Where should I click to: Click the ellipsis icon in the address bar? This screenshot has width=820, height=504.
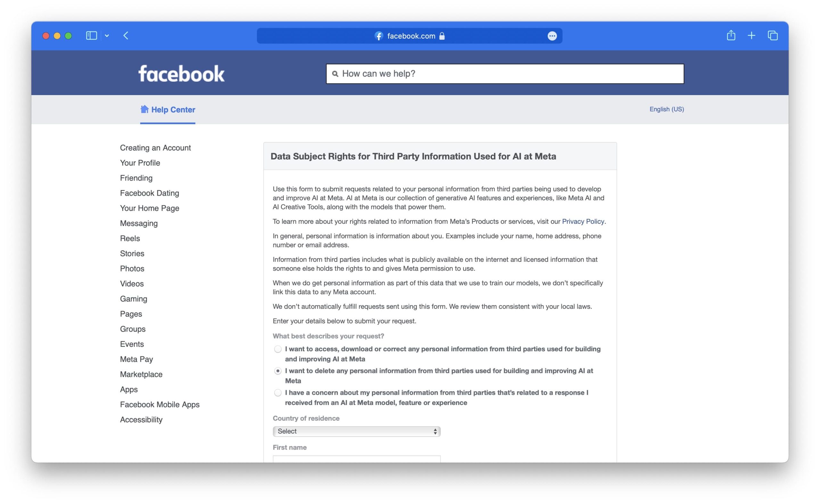(x=552, y=36)
